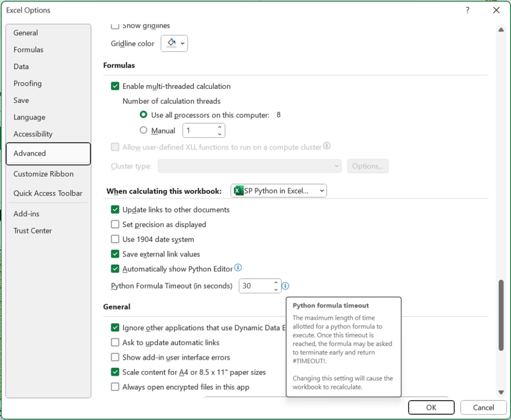
Task: Open the Formulas options category
Action: coord(28,49)
